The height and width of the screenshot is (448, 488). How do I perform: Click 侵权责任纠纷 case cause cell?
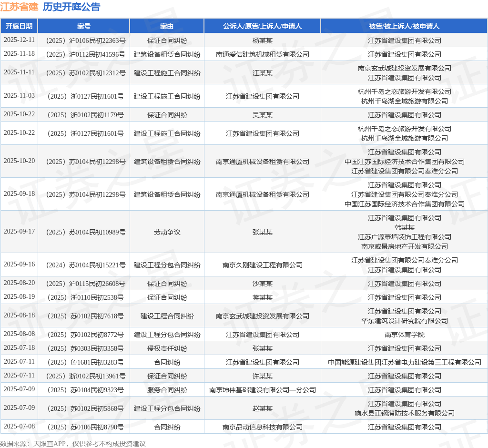pyautogui.click(x=167, y=349)
